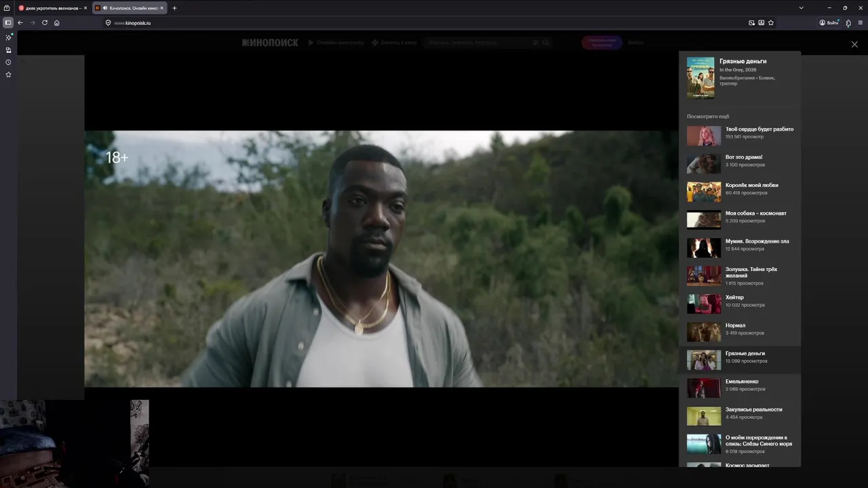Click browser 'Войти' account button
This screenshot has height=488, width=868.
[829, 22]
